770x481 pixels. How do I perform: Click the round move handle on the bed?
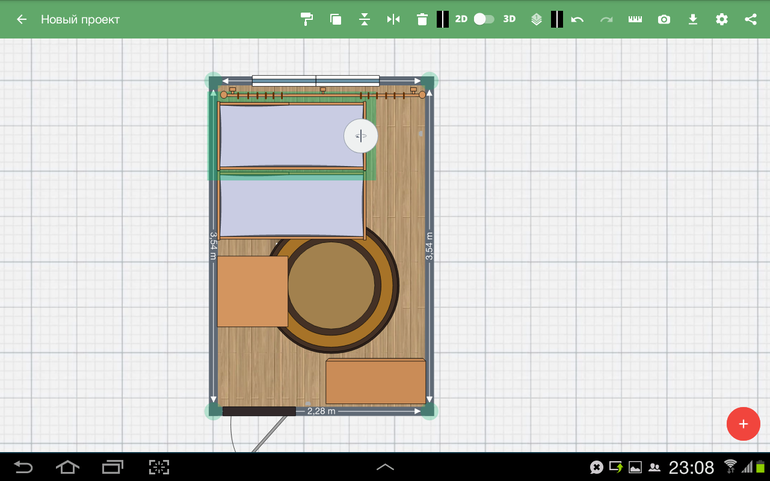pos(361,136)
